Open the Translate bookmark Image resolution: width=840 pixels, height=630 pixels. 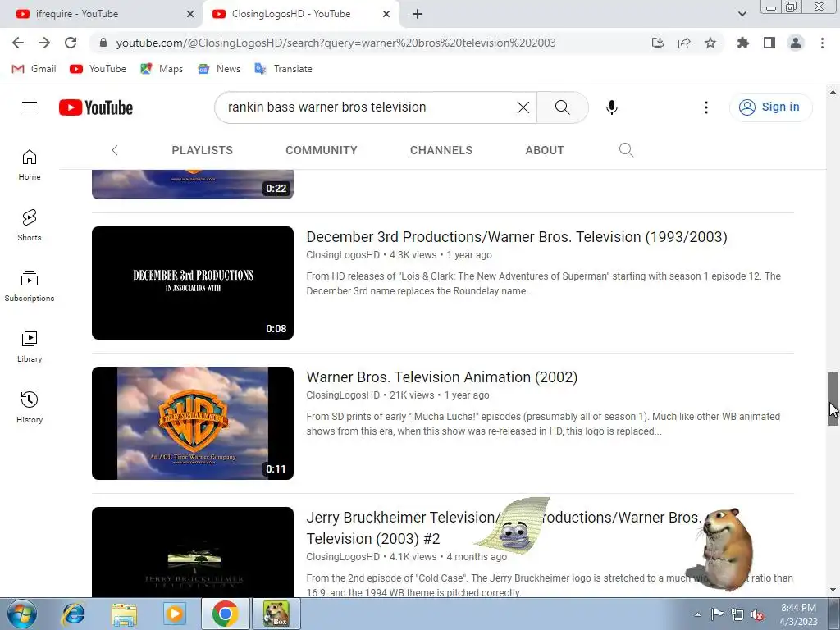(283, 69)
